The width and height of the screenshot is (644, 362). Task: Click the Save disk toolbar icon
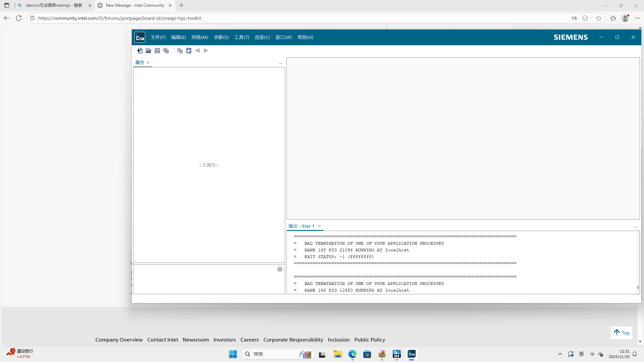pyautogui.click(x=157, y=51)
